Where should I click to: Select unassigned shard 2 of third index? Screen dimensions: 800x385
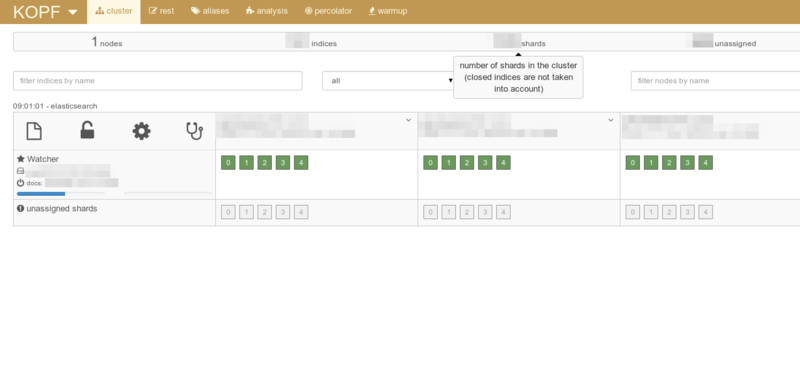(669, 212)
